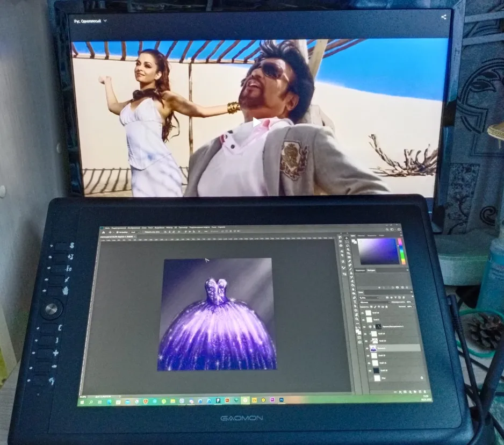This screenshot has width=504, height=445.
Task: Click the share icon on the video player
Action: point(444,17)
